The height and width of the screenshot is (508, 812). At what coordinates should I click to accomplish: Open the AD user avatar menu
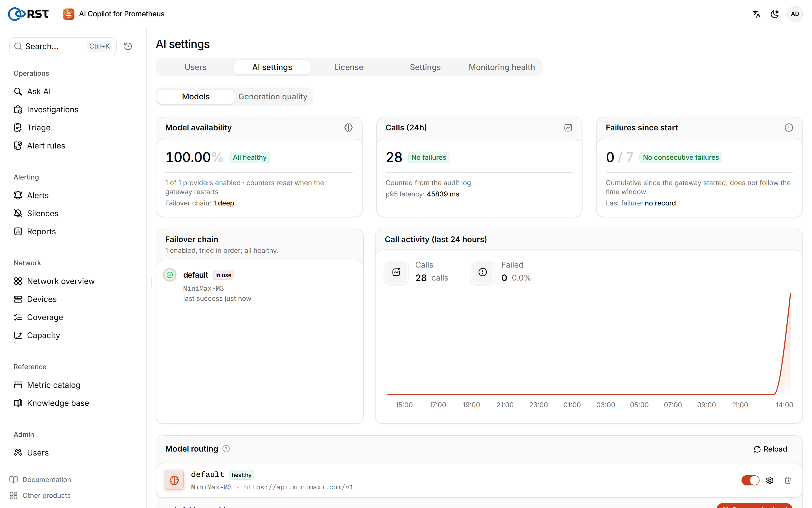tap(795, 14)
